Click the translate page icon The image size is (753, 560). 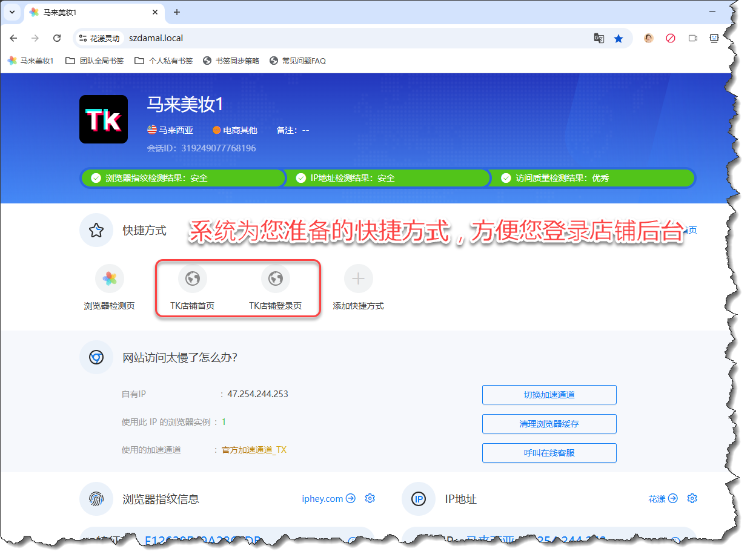(599, 38)
